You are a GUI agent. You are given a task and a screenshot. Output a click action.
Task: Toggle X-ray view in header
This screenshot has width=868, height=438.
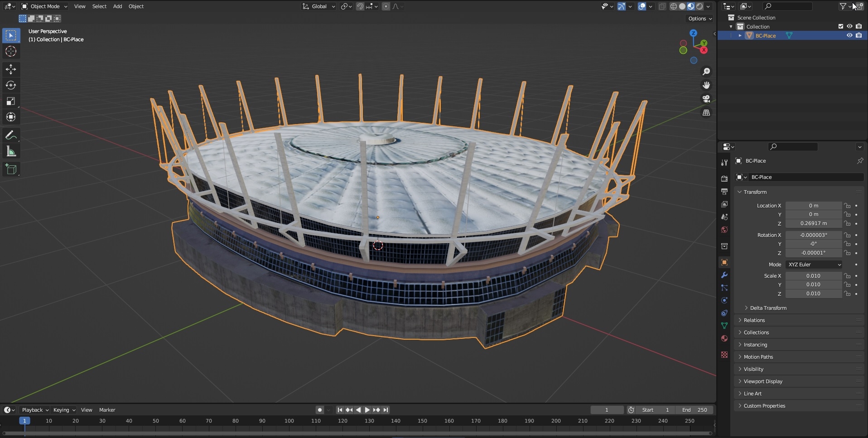click(x=662, y=6)
